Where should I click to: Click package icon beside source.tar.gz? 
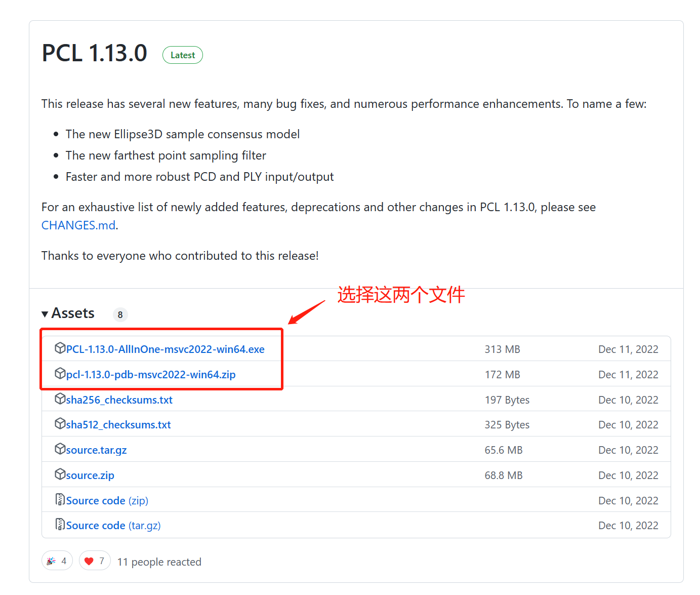pos(60,449)
